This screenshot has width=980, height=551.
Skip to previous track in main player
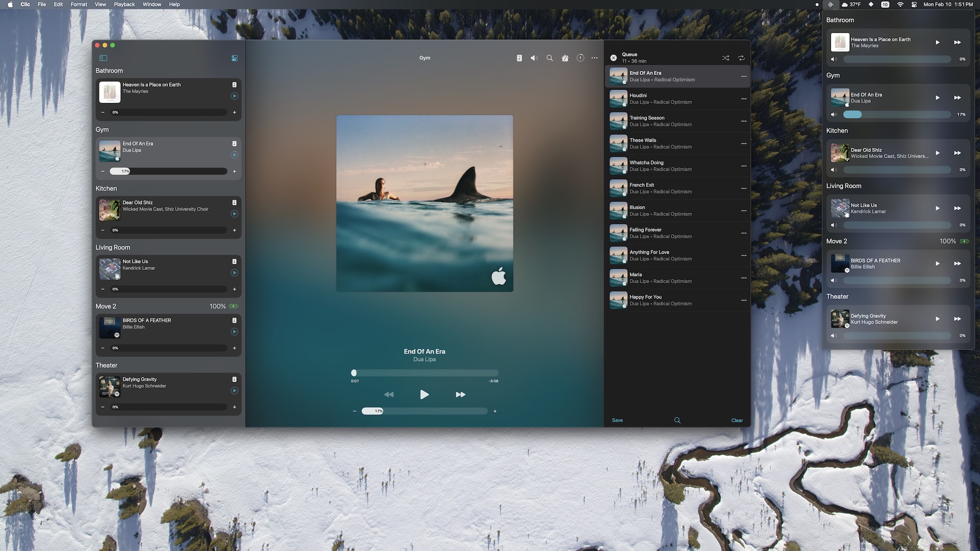point(389,394)
